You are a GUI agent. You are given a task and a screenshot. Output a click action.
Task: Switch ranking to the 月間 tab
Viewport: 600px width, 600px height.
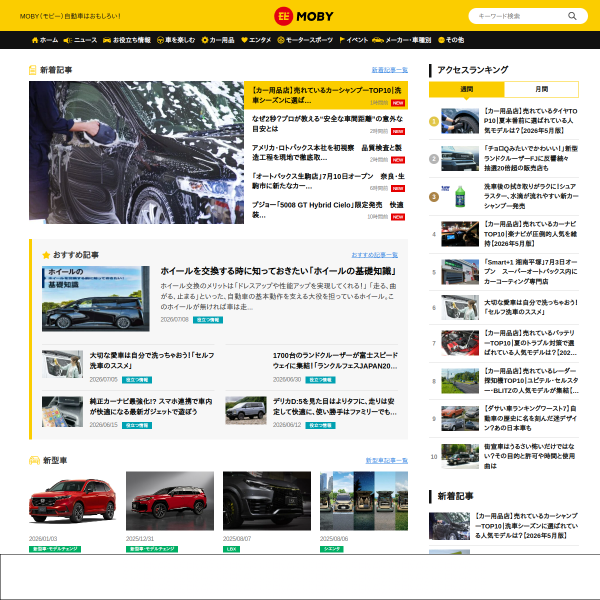coord(541,89)
